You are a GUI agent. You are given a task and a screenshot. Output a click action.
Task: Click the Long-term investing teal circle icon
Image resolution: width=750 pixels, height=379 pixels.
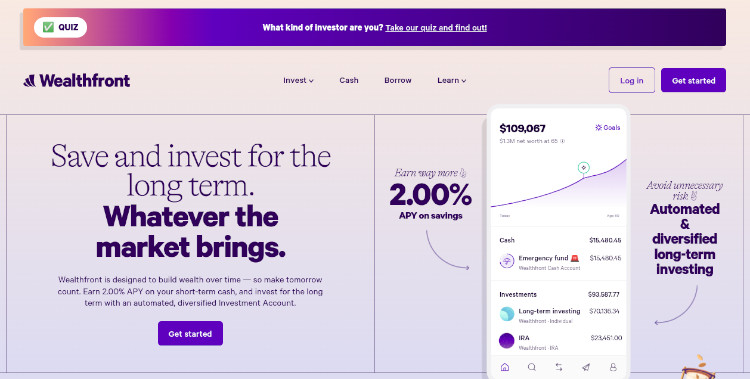coord(507,314)
